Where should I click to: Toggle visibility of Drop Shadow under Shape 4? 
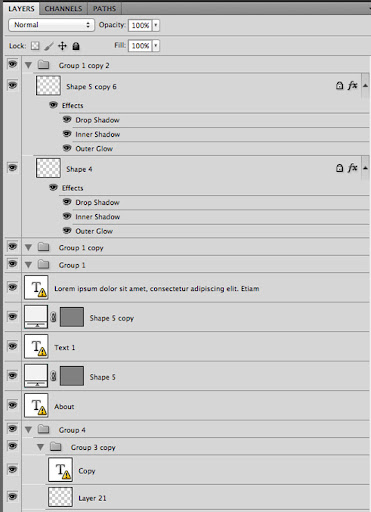click(67, 202)
